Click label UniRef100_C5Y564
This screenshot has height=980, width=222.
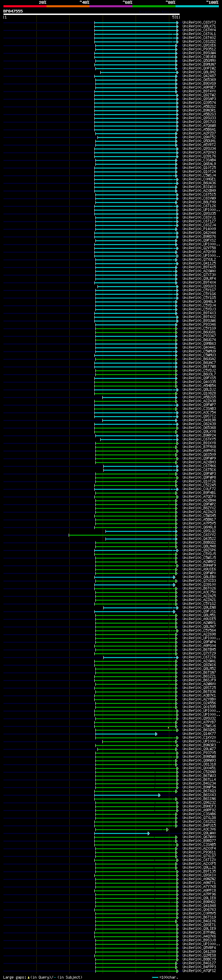click(199, 630)
